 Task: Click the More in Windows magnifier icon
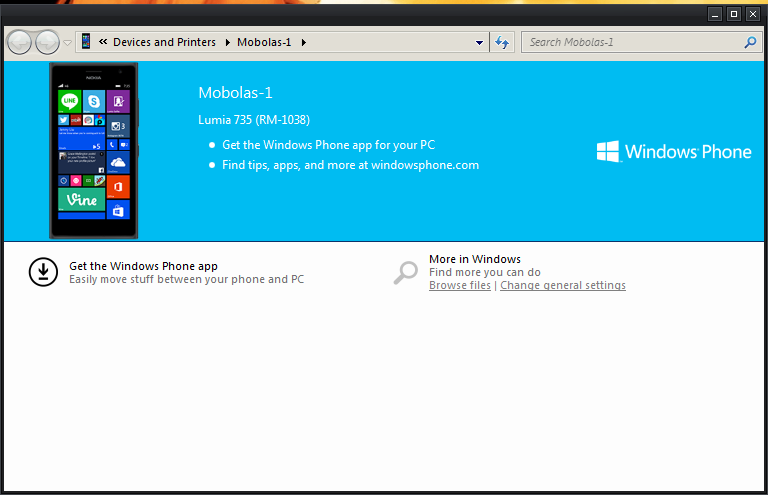point(406,272)
